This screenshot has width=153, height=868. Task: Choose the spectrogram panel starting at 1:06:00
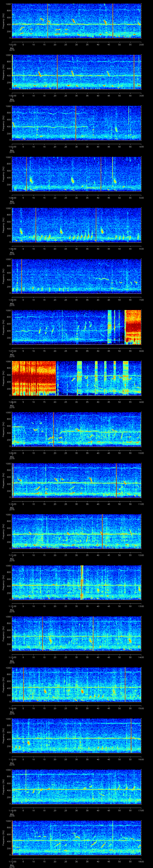click(x=77, y=276)
